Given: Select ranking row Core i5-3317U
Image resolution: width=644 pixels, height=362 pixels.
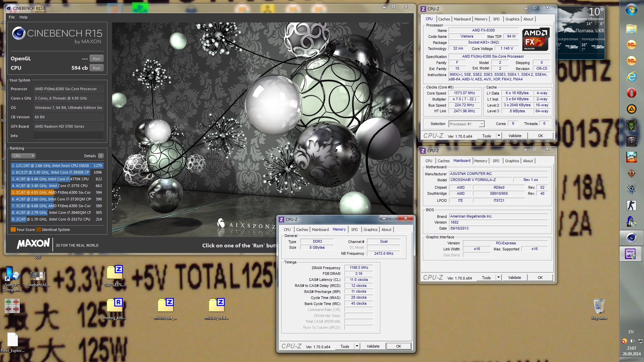Looking at the screenshot, I should (57, 219).
